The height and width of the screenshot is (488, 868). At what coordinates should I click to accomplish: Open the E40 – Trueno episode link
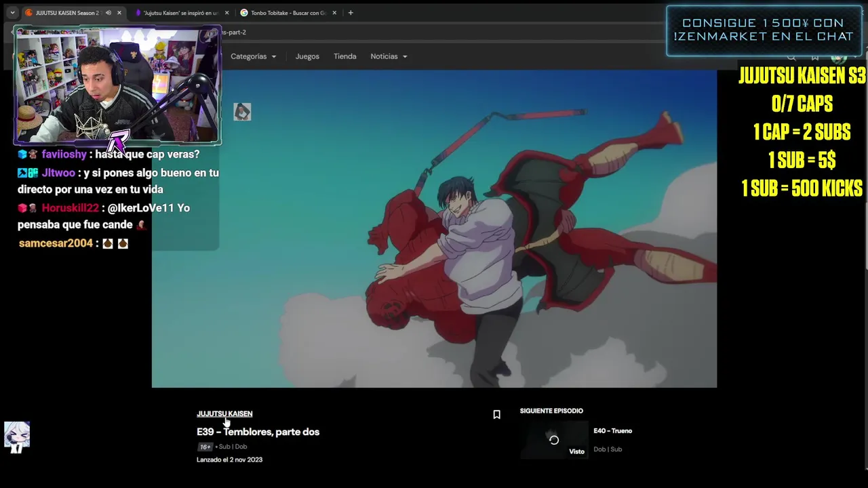[612, 431]
